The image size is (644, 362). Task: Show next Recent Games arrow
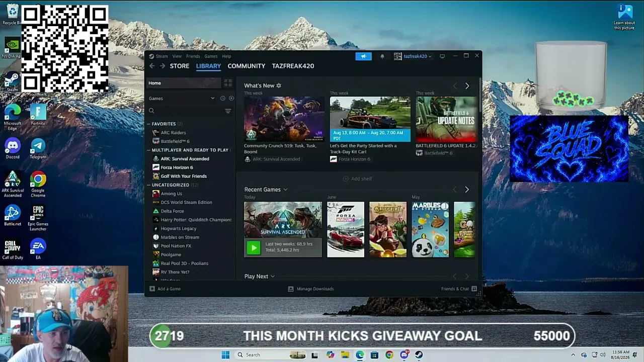tap(467, 190)
